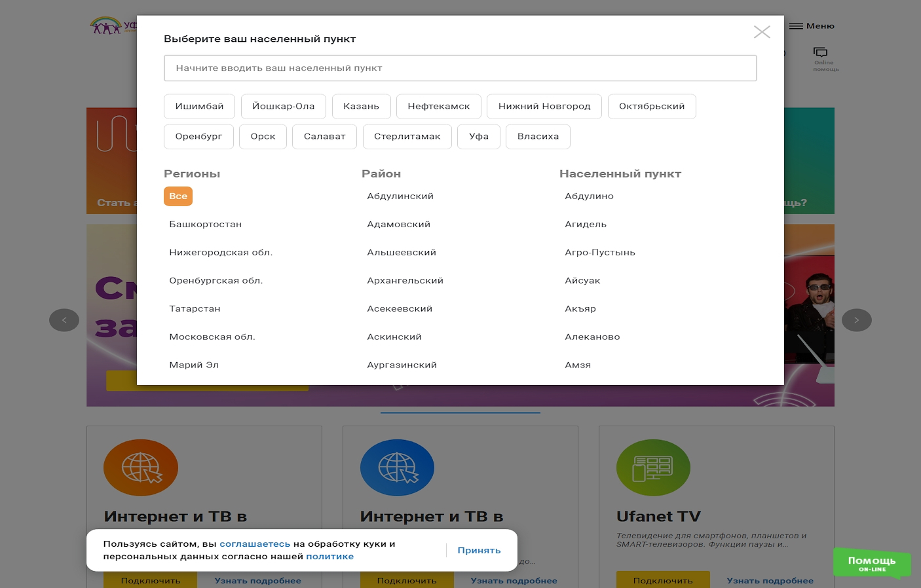Open Online помощь chat icon
Screen dimensions: 921x588
point(825,59)
